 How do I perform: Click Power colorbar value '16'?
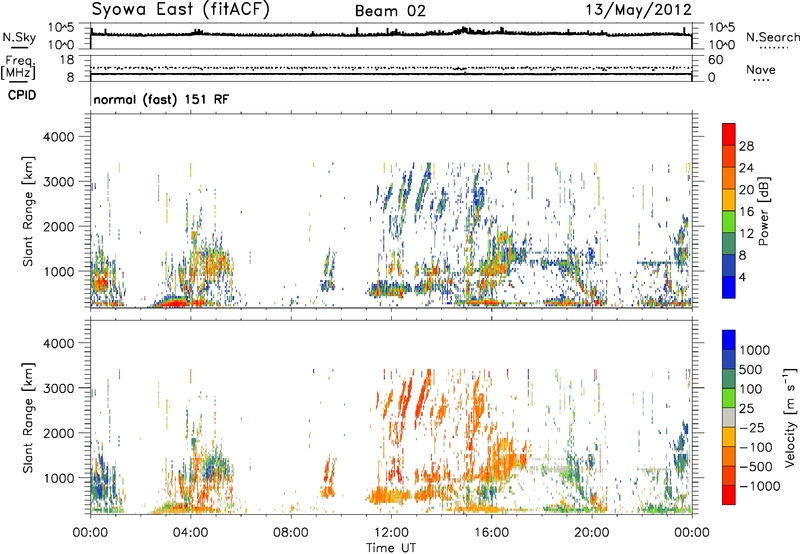pyautogui.click(x=746, y=212)
